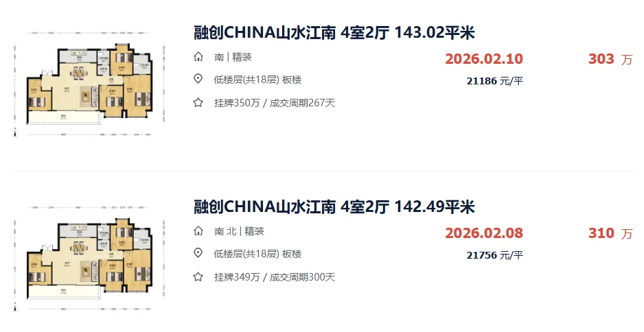The width and height of the screenshot is (644, 332).
Task: Click house icon beside 南 北 | 精装
Action: pos(198,230)
